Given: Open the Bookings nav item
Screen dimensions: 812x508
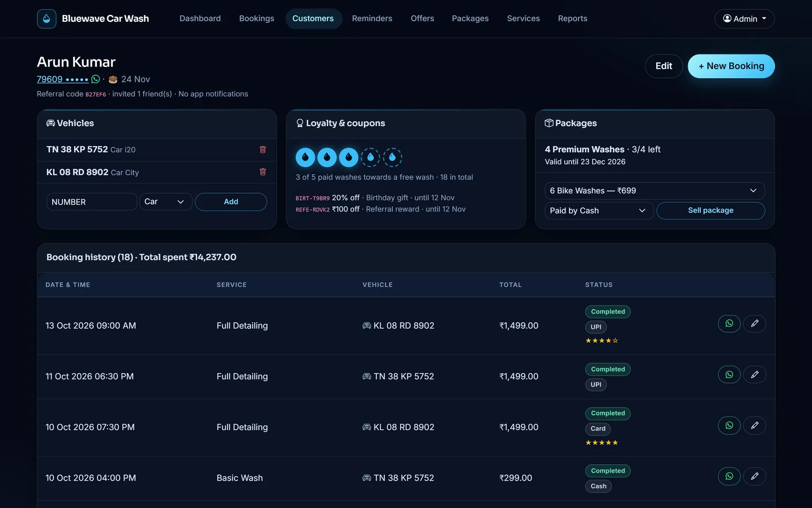Looking at the screenshot, I should [257, 19].
